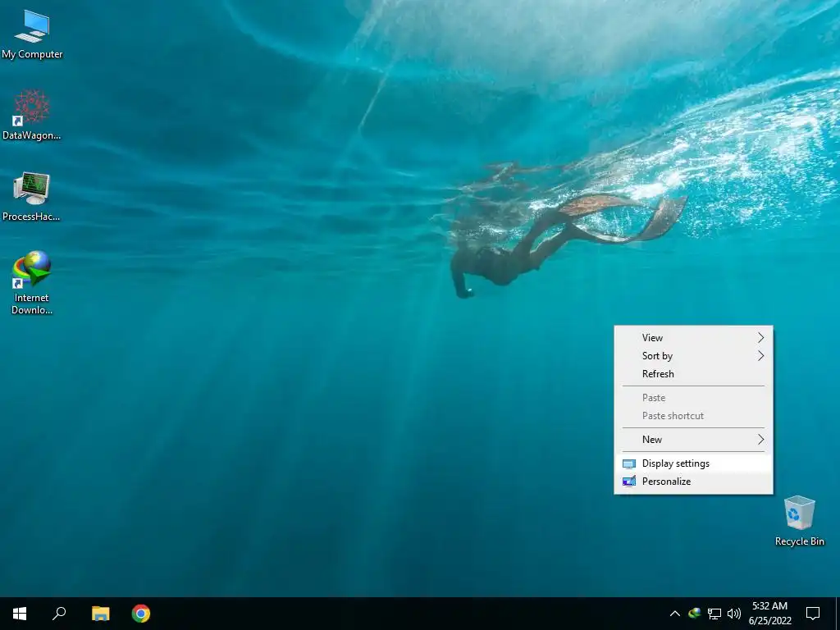This screenshot has height=630, width=840.
Task: Show hidden system tray icons
Action: (x=675, y=614)
